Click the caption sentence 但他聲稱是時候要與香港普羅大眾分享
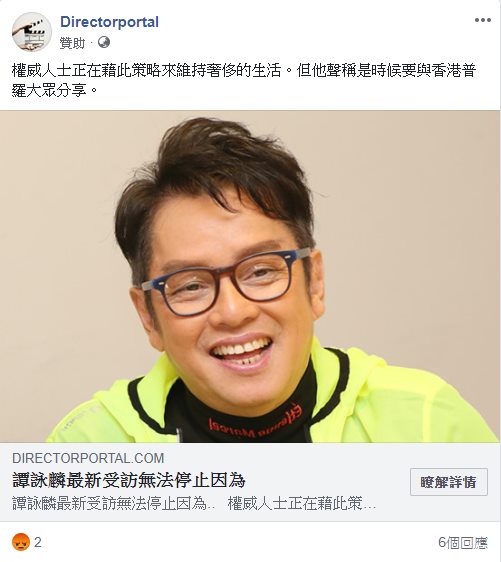The width and height of the screenshot is (501, 562). click(x=244, y=80)
